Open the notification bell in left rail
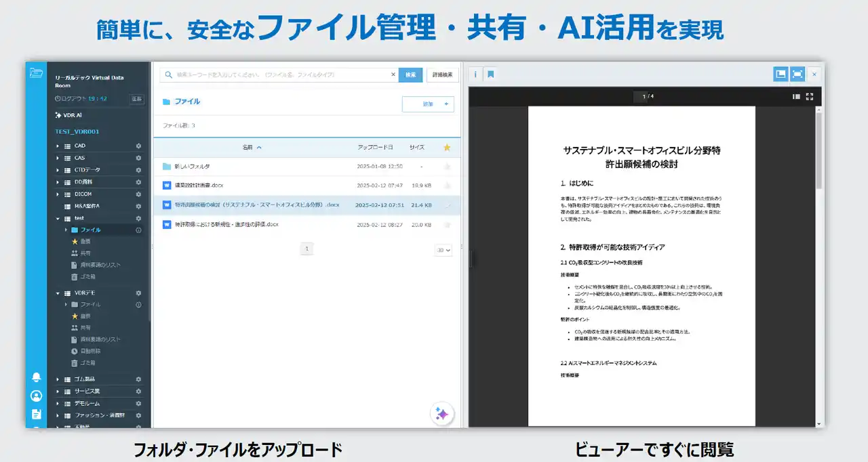The height and width of the screenshot is (462, 868). click(36, 378)
